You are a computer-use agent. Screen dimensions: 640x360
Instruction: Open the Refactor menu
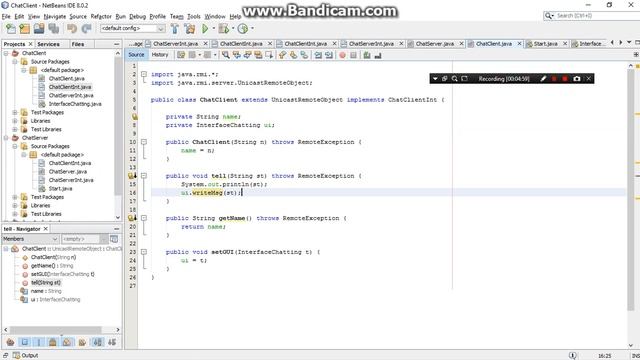[101, 16]
